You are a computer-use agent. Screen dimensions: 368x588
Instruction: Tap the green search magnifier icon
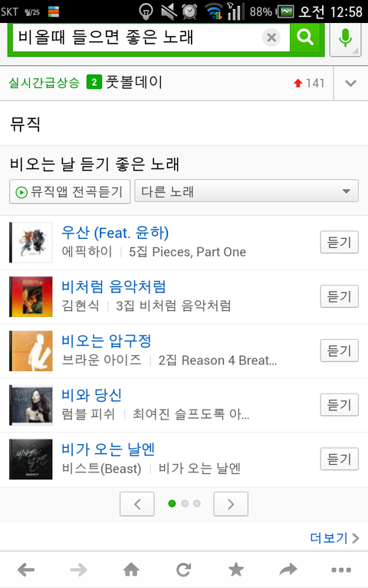305,37
